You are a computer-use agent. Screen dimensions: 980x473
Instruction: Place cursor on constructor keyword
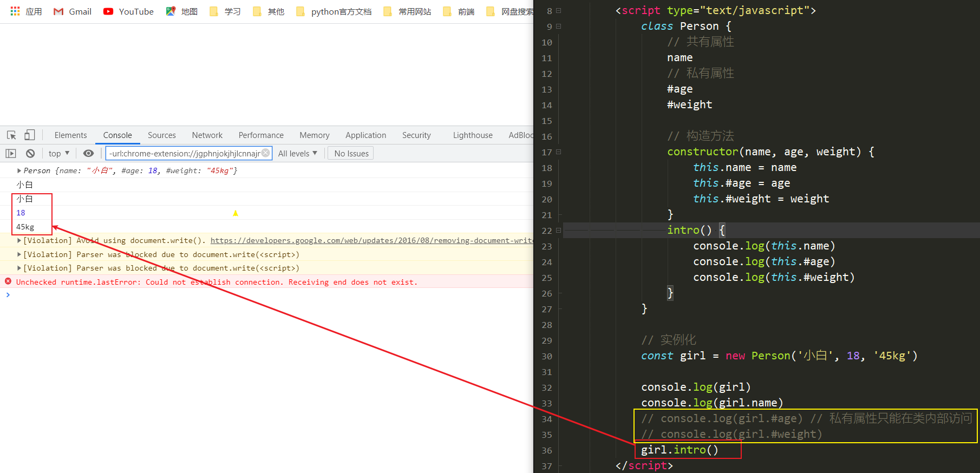point(702,152)
